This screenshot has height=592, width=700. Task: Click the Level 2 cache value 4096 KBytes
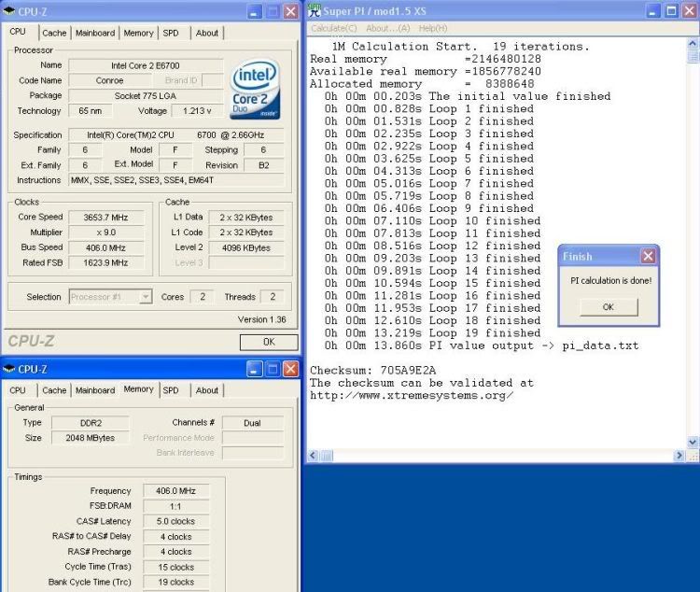[x=246, y=248]
